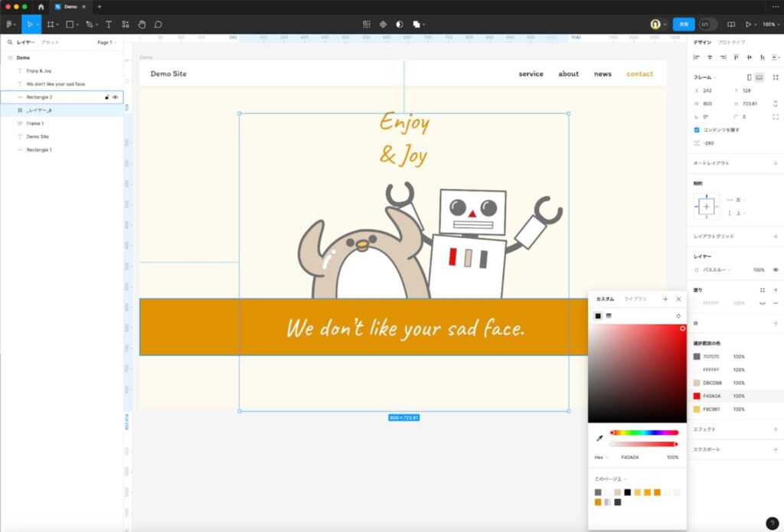Viewport: 784px width, 532px height.
Task: Open the Page 1 dropdown
Action: (x=106, y=43)
